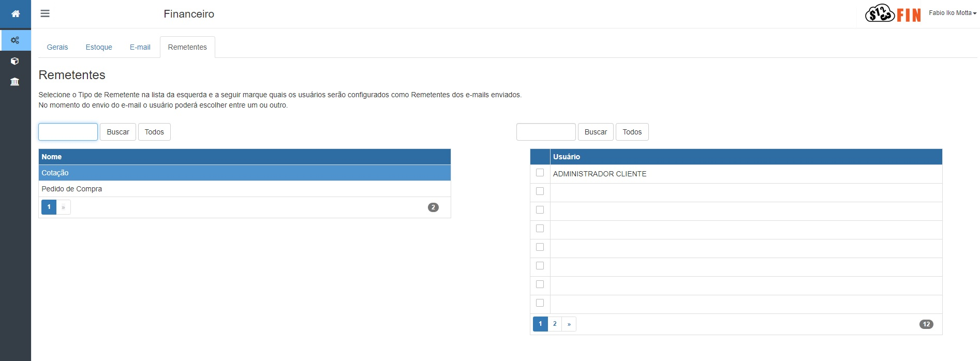
Task: Open the bank building sidebar icon
Action: (x=15, y=82)
